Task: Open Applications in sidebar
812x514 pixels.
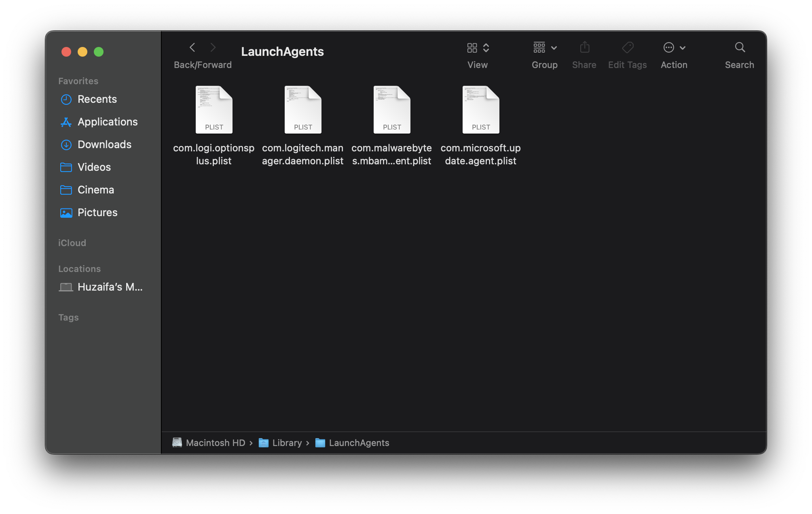Action: [108, 122]
